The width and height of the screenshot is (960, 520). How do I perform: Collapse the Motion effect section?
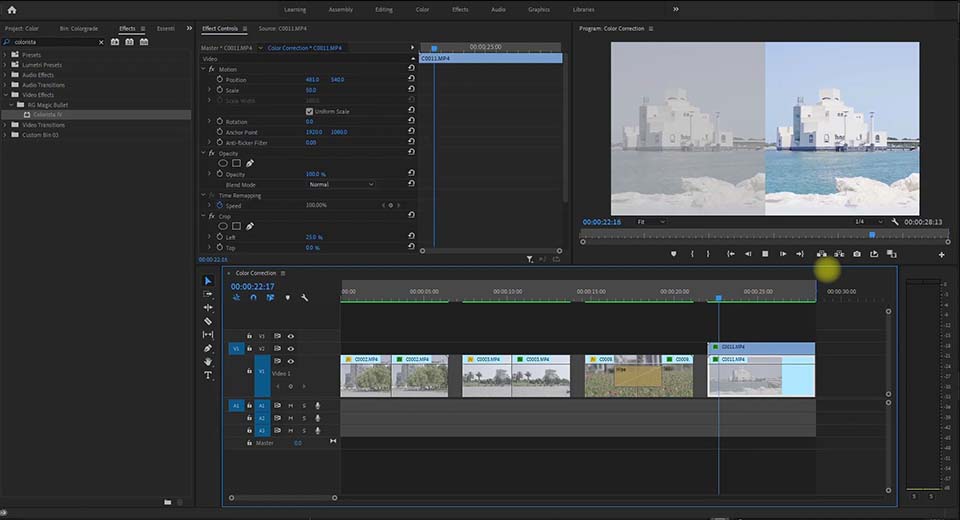(x=203, y=69)
